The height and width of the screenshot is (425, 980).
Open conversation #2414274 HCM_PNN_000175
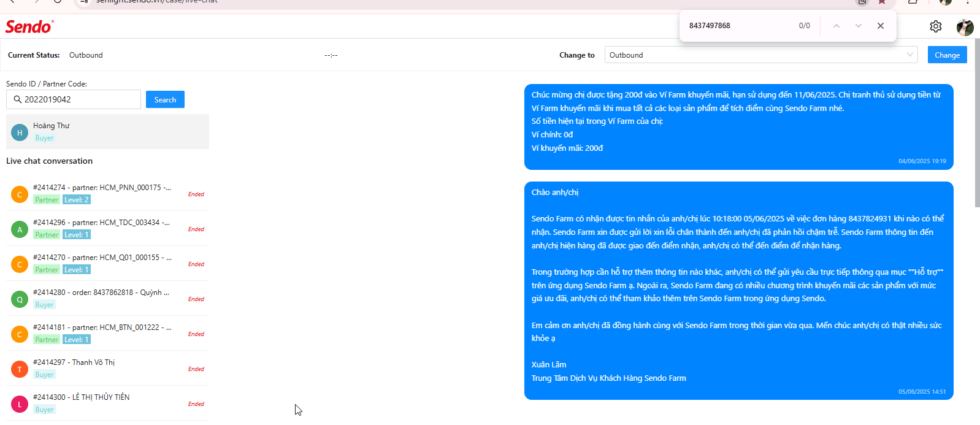(107, 194)
